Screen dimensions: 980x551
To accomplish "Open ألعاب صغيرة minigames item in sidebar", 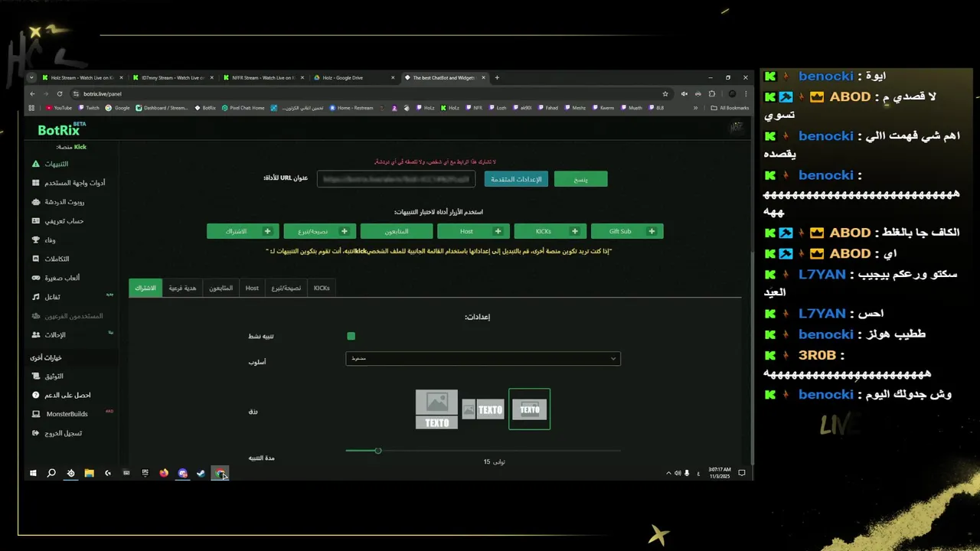I will coord(56,278).
